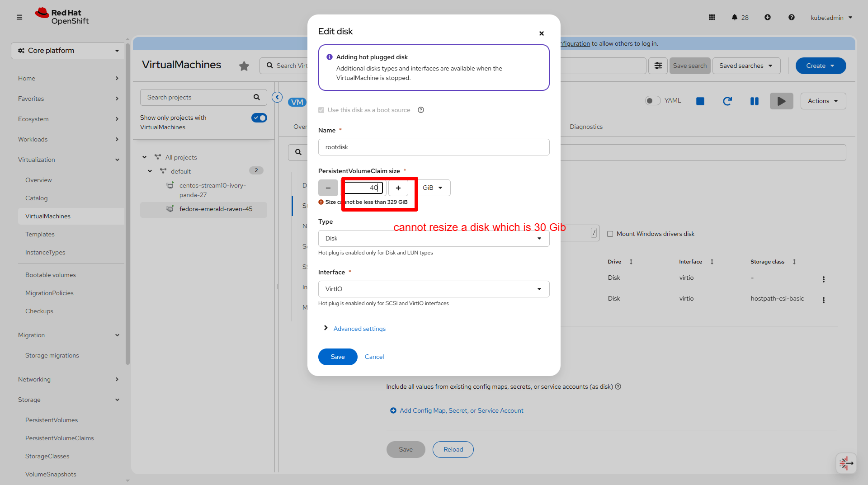The width and height of the screenshot is (868, 485).
Task: Click the quick create plus icon
Action: (768, 17)
